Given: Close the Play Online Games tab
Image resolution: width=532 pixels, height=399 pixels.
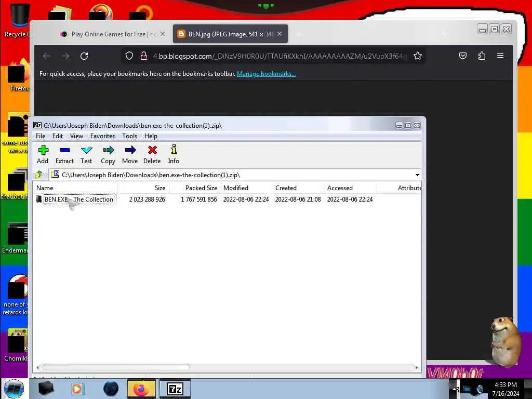Looking at the screenshot, I should coord(163,34).
